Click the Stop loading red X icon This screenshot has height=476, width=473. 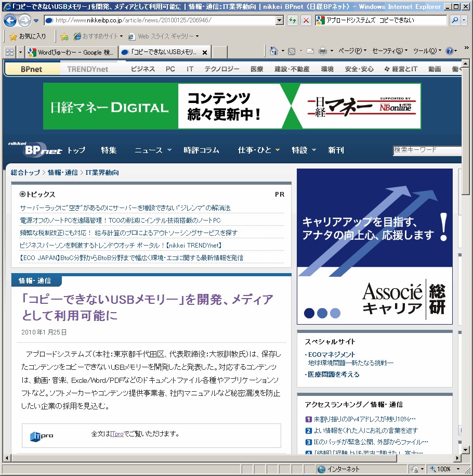tap(306, 20)
